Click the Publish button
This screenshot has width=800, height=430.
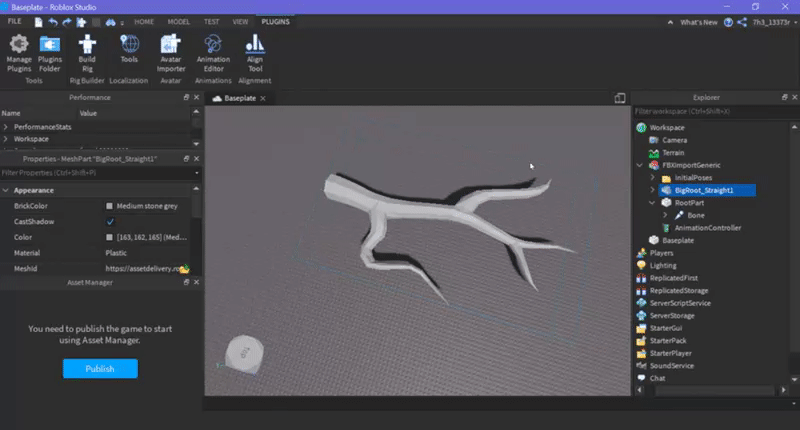pyautogui.click(x=100, y=369)
